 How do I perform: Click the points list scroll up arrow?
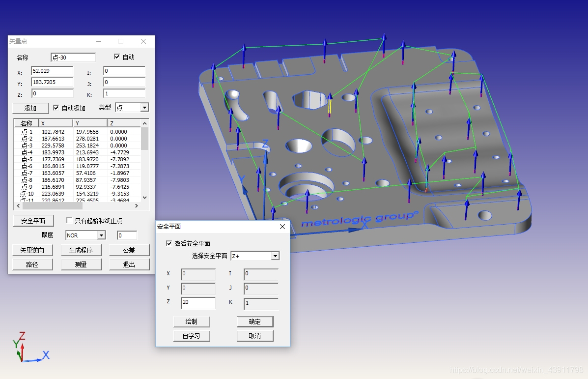pyautogui.click(x=145, y=123)
